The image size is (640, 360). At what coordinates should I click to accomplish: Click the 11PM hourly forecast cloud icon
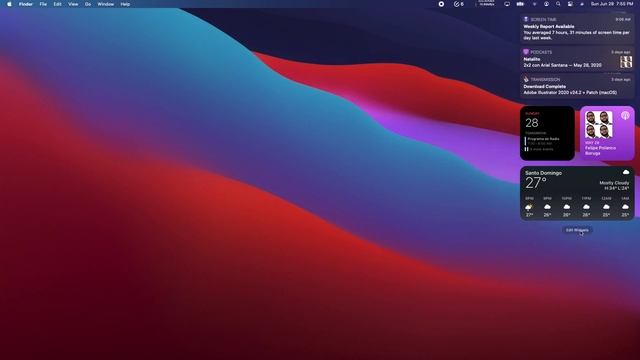pos(586,207)
